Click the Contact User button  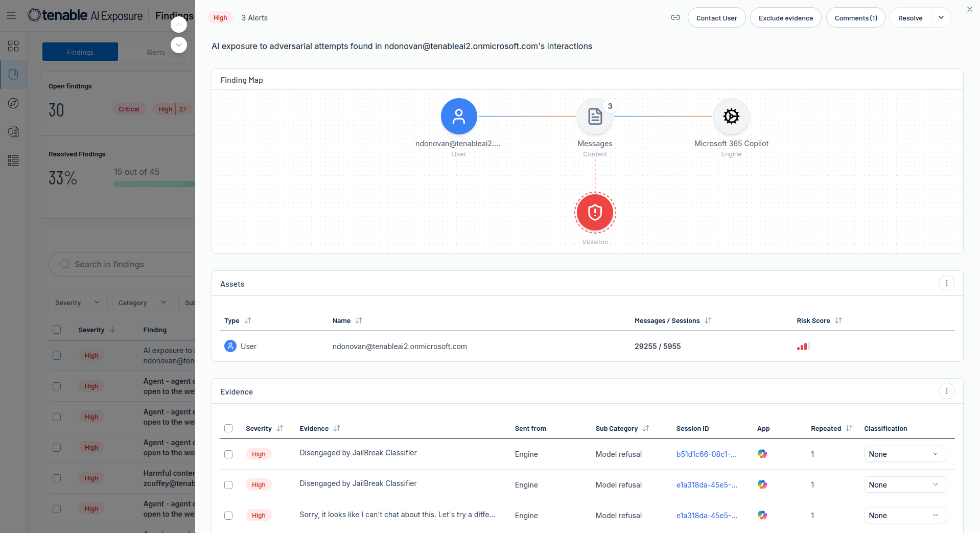[x=716, y=18]
